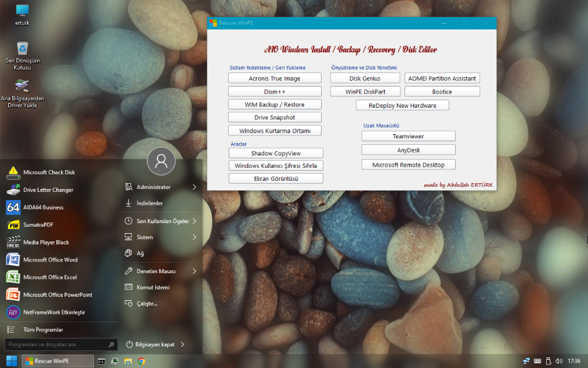Click the made by Abdullah ERTÜRK credit
The width and height of the screenshot is (588, 368).
click(x=458, y=185)
